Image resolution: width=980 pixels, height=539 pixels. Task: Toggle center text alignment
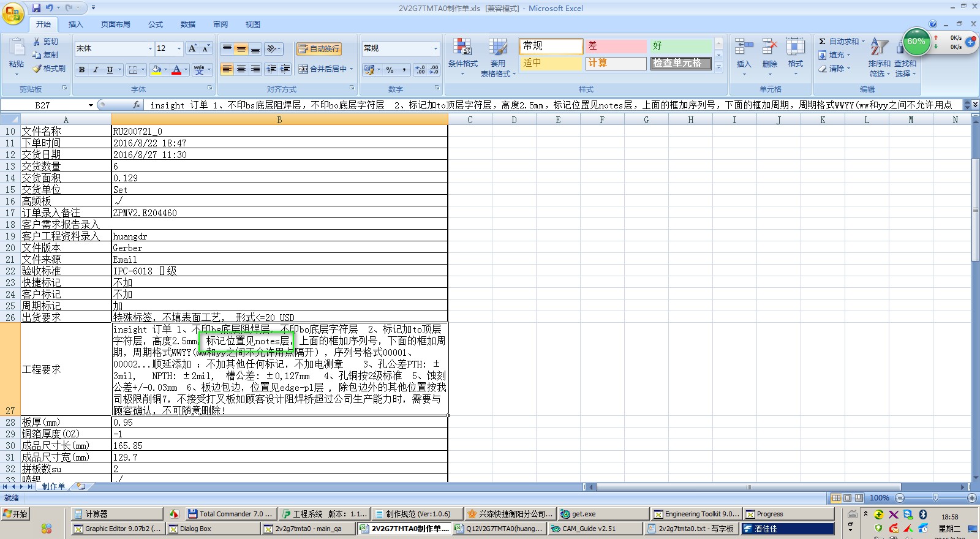(x=241, y=69)
